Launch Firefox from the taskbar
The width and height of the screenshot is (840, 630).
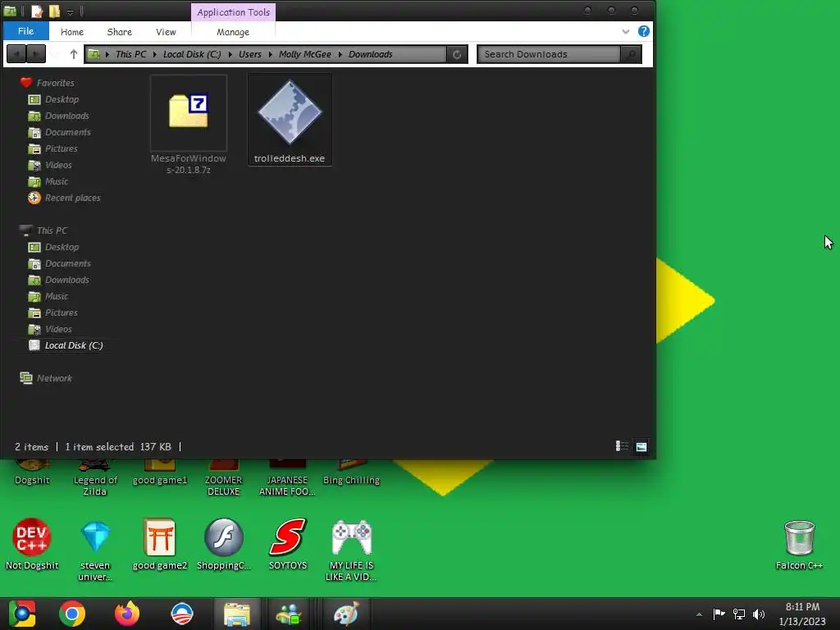click(x=127, y=614)
